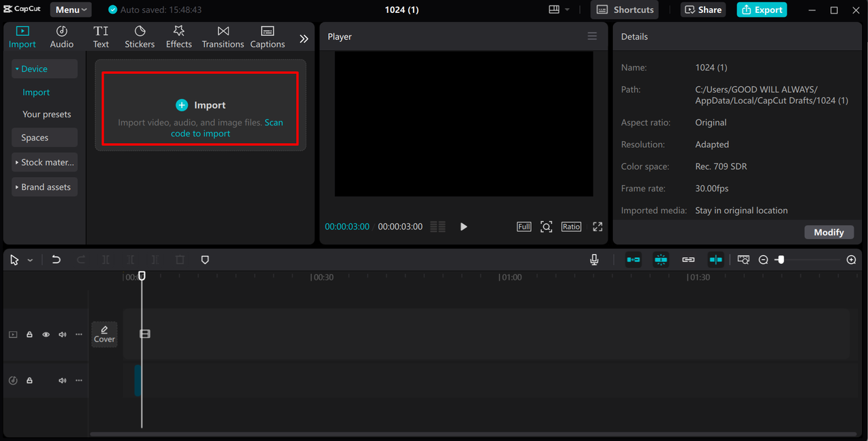Lock the audio track
The image size is (868, 441).
pos(30,381)
